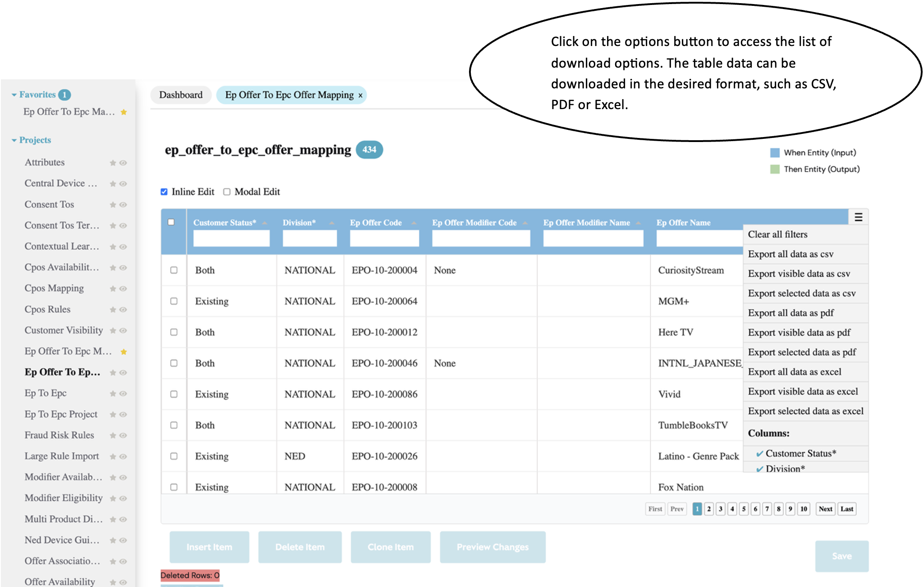Toggle visibility eye for Cpos Rules

click(123, 310)
